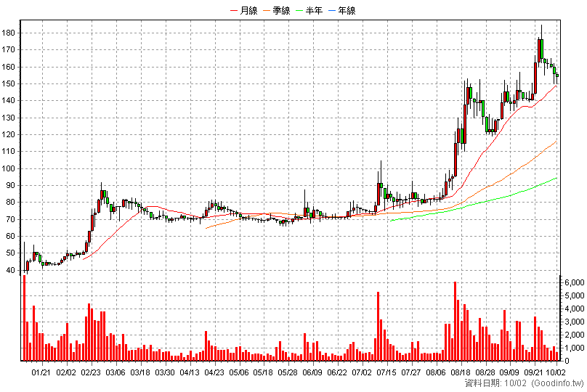Click the 05/06 date label

pyautogui.click(x=239, y=372)
